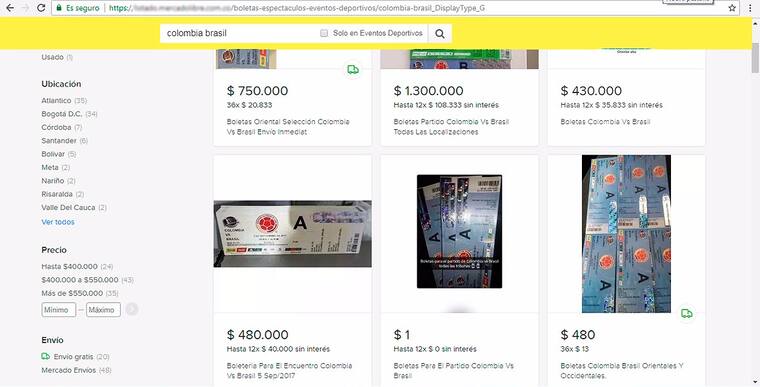This screenshot has height=387, width=760.
Task: Apply price range with arrow button
Action: coord(131,309)
